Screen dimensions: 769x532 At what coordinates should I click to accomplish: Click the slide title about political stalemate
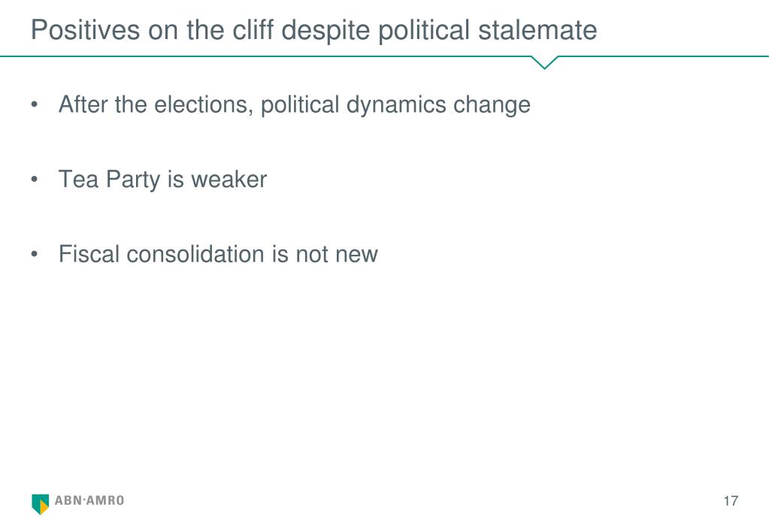pos(314,30)
